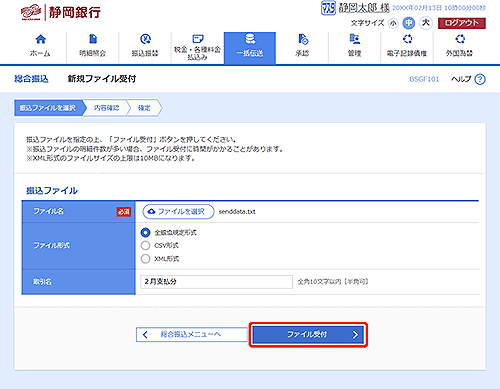Go to the ホーム home icon
The image size is (500, 389).
tap(40, 39)
